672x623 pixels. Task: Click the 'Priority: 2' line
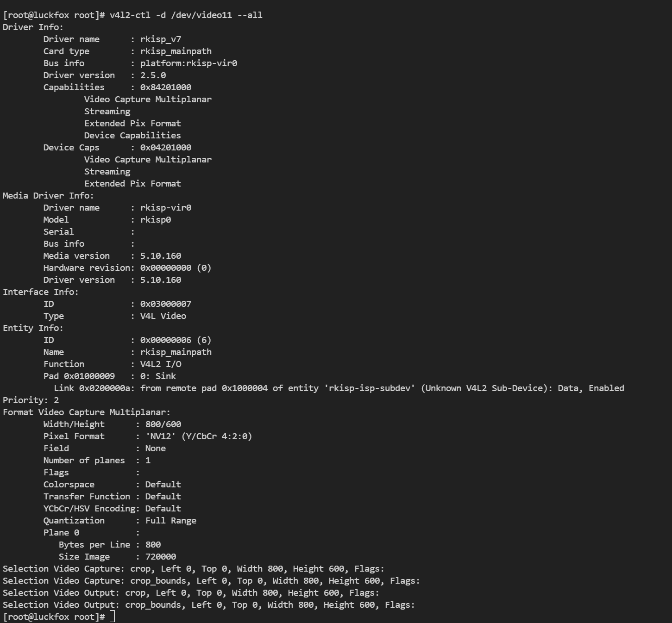(x=31, y=400)
